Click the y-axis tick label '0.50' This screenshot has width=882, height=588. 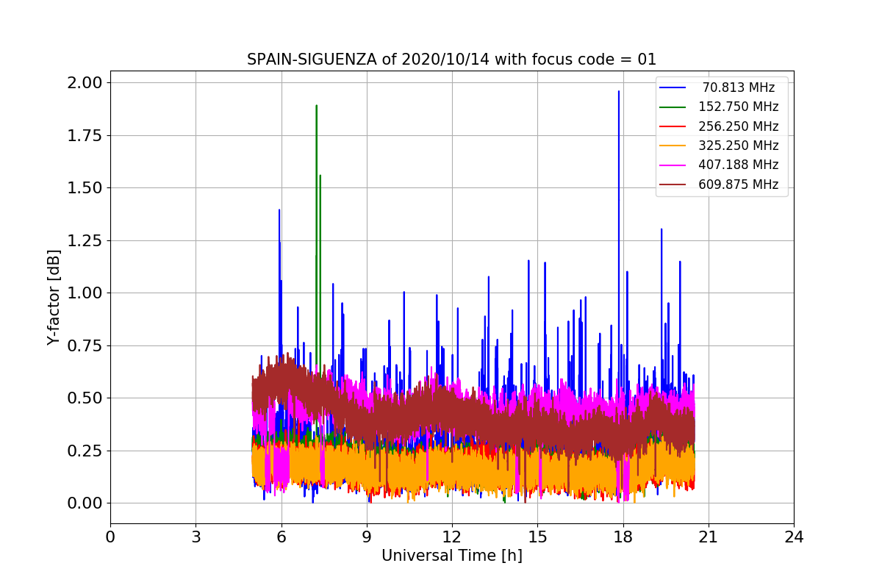click(x=85, y=398)
